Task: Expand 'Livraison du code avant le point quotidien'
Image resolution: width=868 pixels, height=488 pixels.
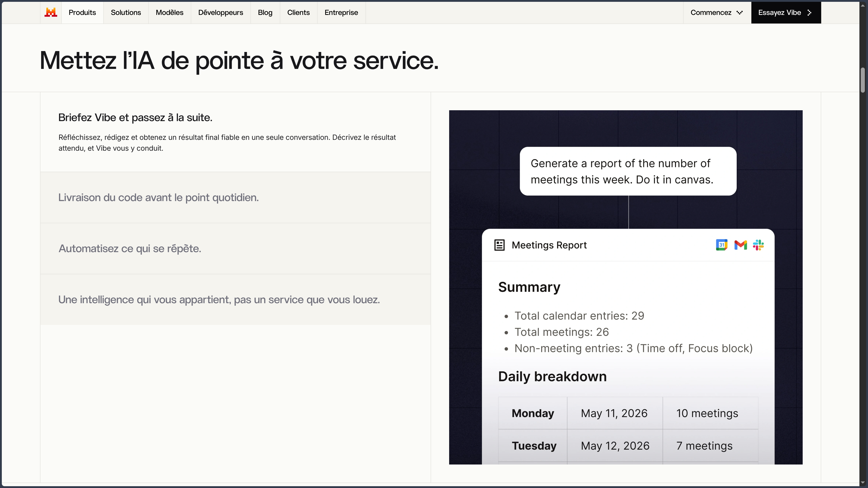Action: click(236, 197)
